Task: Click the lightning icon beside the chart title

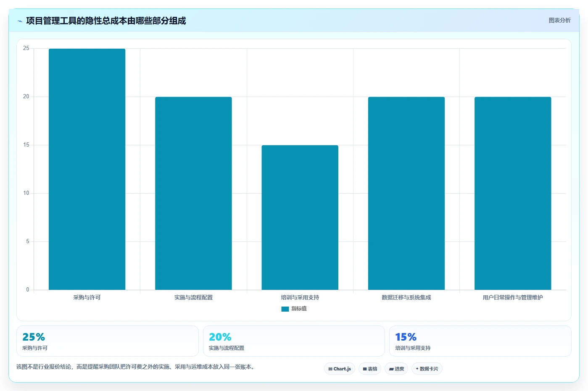Action: pos(20,21)
